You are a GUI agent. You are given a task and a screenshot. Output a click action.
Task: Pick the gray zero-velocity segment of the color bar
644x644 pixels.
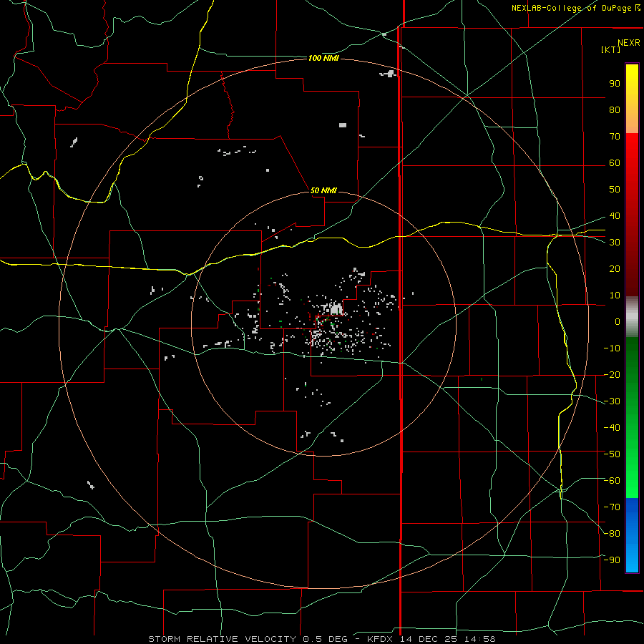coord(632,317)
